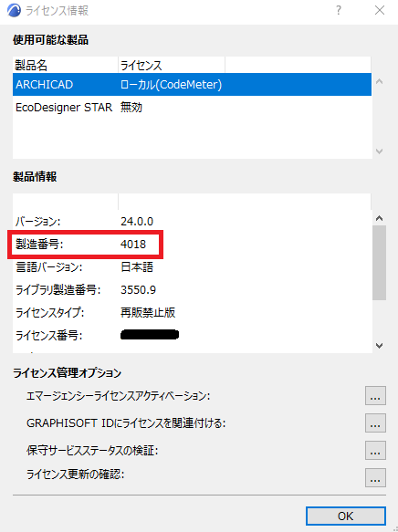This screenshot has width=398, height=532.
Task: Click the OK button
Action: (346, 516)
